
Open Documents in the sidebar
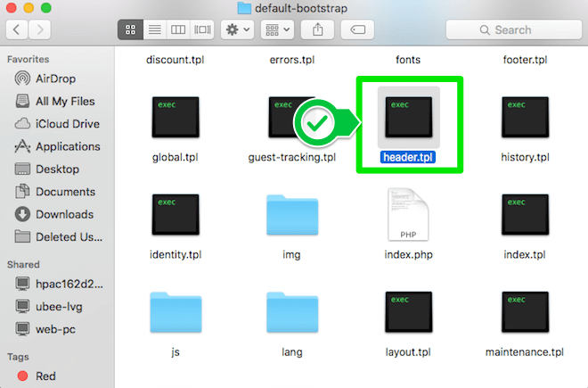(x=56, y=192)
